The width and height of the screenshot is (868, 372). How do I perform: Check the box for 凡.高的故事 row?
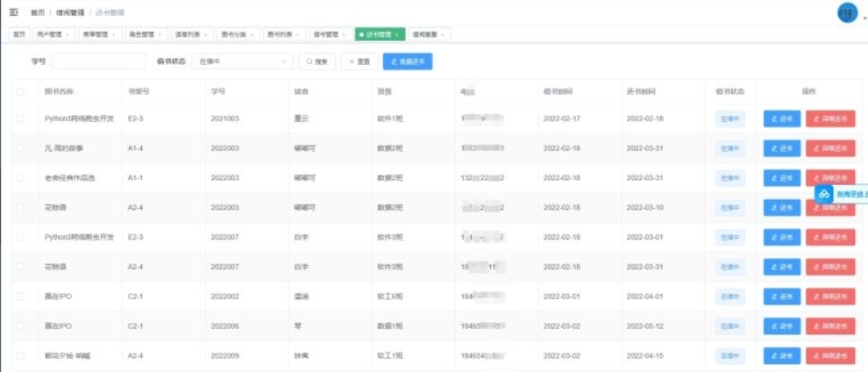pos(20,148)
